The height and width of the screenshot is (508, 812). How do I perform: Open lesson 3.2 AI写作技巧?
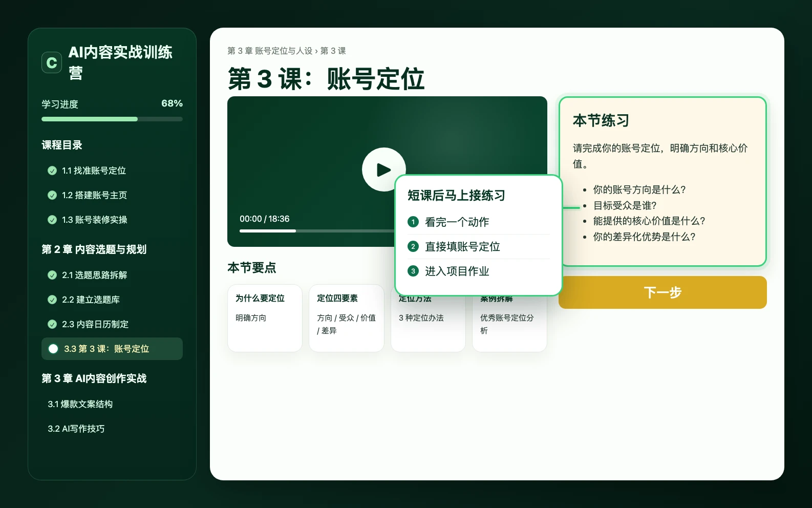pos(112,429)
